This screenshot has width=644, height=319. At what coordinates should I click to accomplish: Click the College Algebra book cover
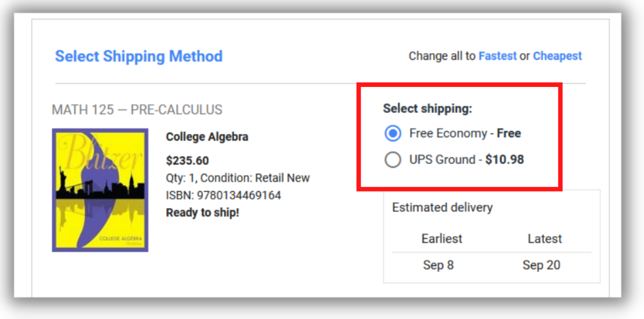coord(100,190)
